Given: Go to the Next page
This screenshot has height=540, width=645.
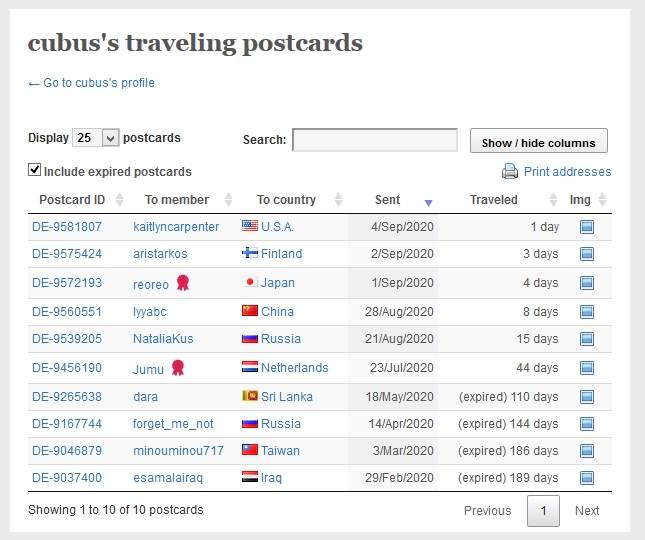Looking at the screenshot, I should [587, 510].
